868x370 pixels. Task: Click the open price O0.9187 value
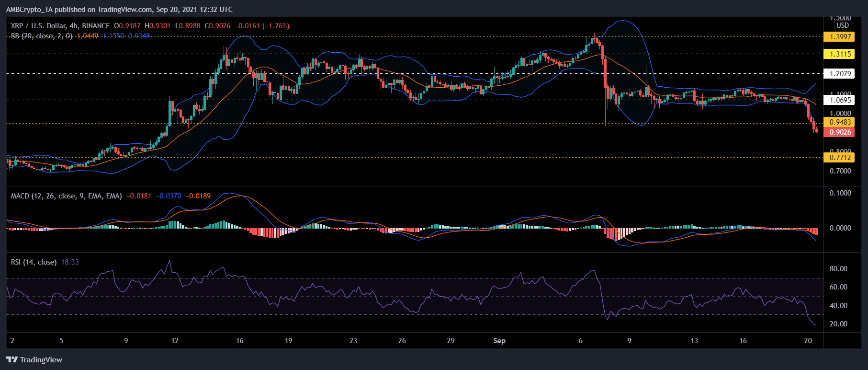coord(127,26)
